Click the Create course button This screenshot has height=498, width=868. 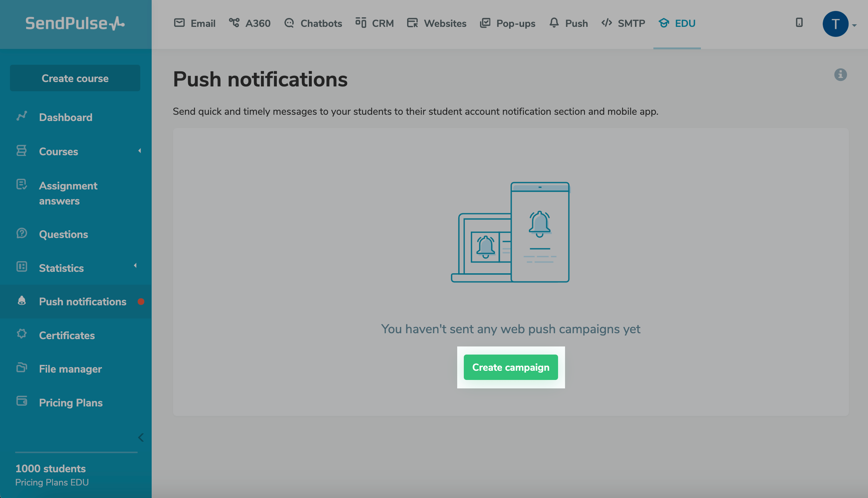(75, 78)
